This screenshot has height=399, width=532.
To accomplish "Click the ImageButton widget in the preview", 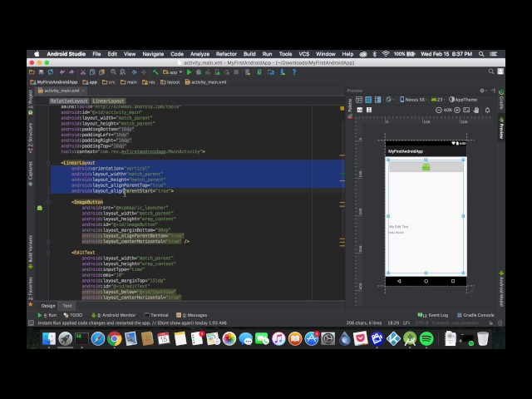I will (426, 166).
